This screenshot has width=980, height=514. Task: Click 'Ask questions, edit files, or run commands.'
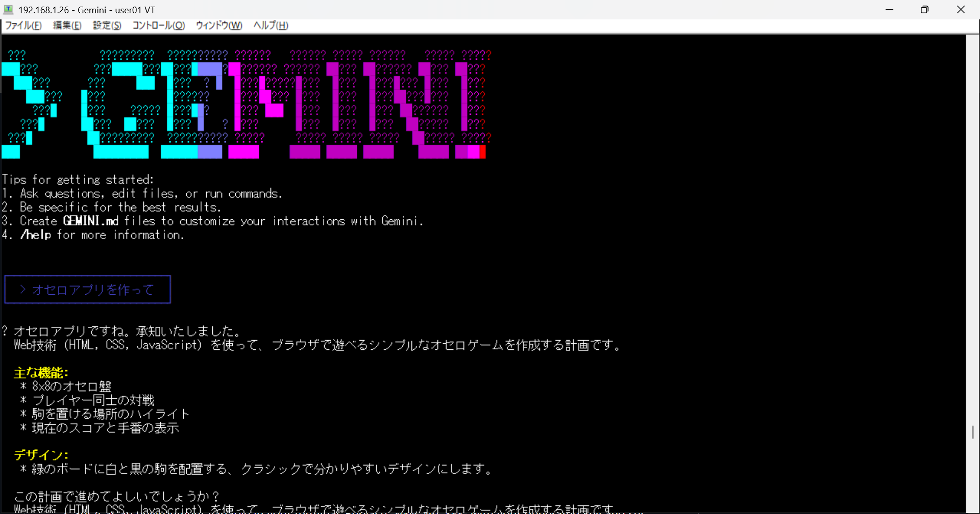point(151,194)
